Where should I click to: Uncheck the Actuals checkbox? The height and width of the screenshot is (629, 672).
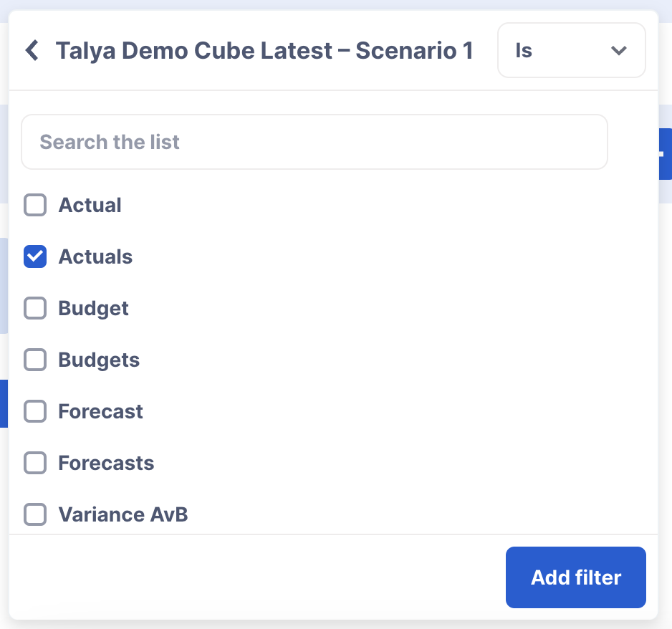[x=35, y=256]
